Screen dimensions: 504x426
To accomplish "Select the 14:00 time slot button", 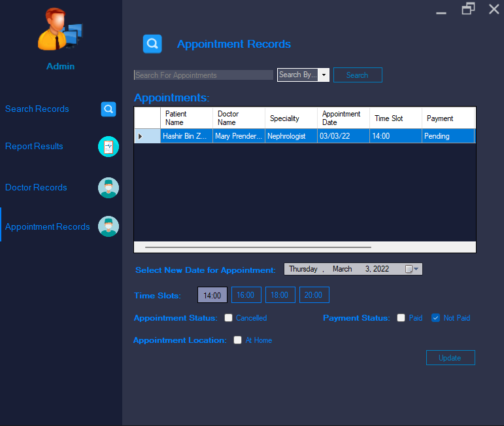I will 212,295.
